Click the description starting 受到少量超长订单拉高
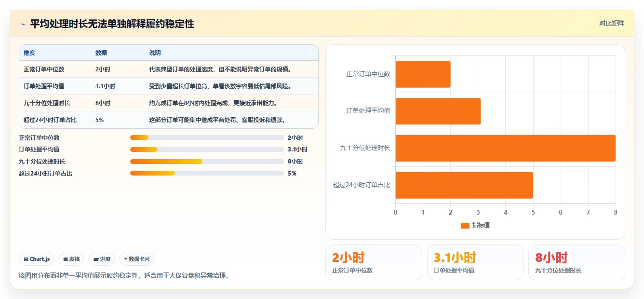 [x=220, y=86]
